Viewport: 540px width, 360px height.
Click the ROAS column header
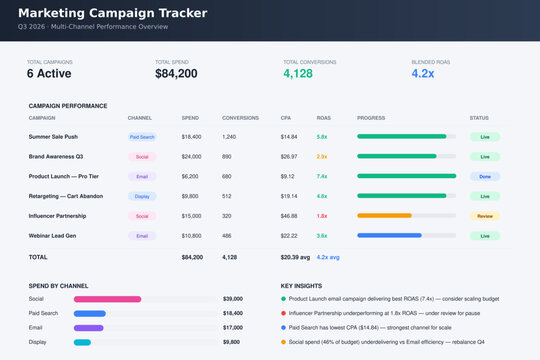323,118
